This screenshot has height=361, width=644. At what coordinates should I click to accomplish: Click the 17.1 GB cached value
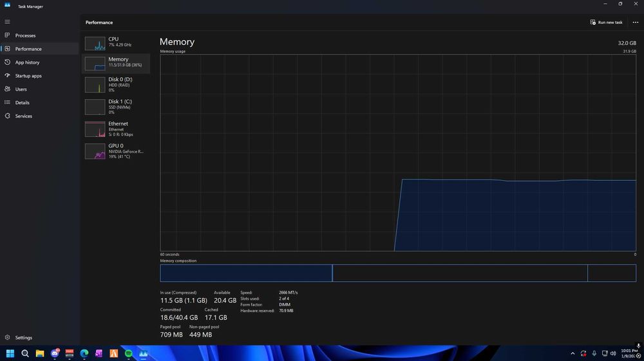pyautogui.click(x=216, y=317)
